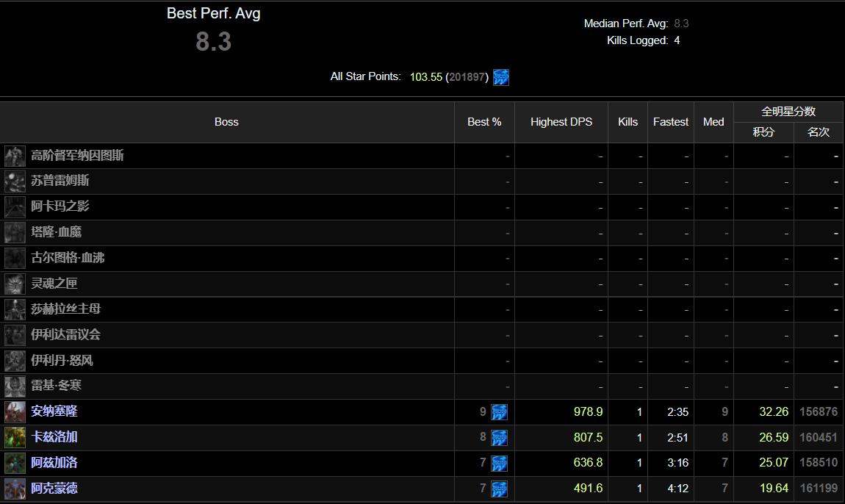Click the boss portrait icon for 高阶督军纳因图斯
The width and height of the screenshot is (845, 504).
pos(15,156)
